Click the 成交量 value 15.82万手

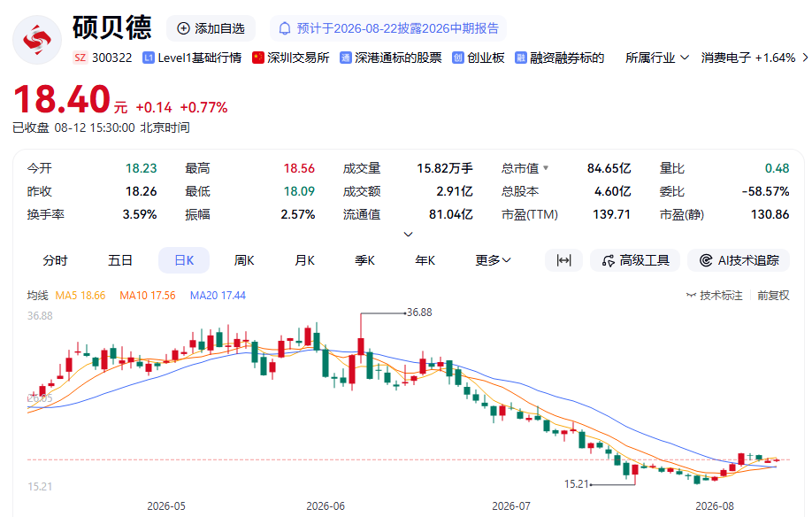tap(445, 168)
